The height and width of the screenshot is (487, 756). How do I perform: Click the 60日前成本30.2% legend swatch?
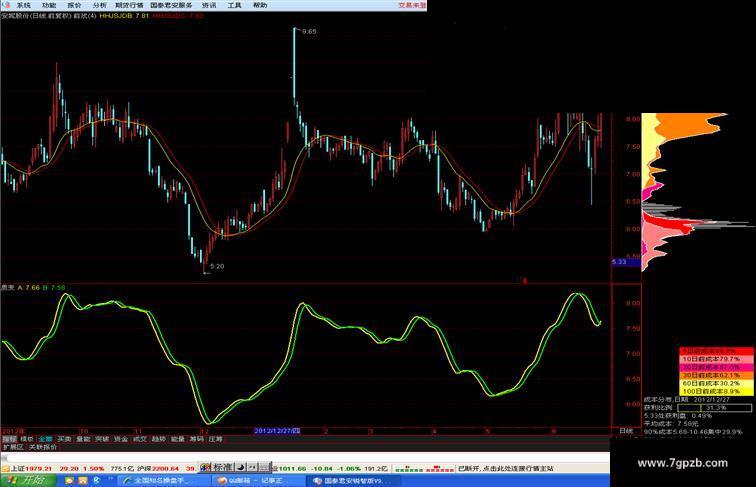pos(716,383)
